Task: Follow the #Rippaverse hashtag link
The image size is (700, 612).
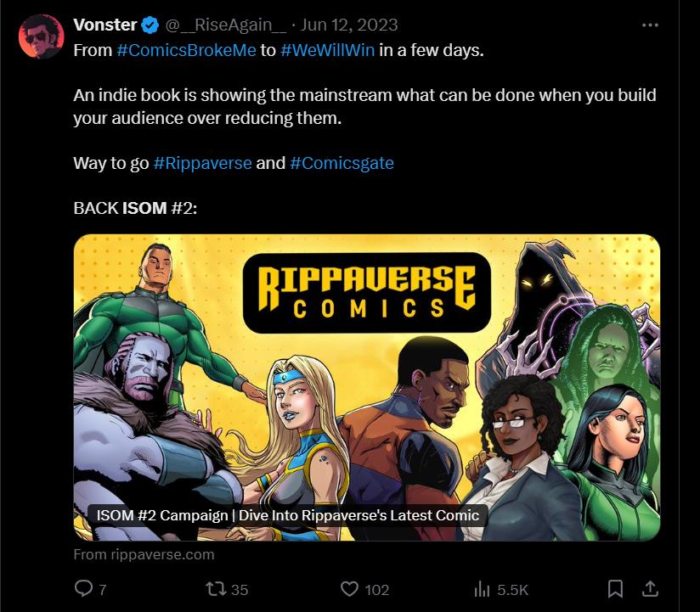Action: [203, 163]
